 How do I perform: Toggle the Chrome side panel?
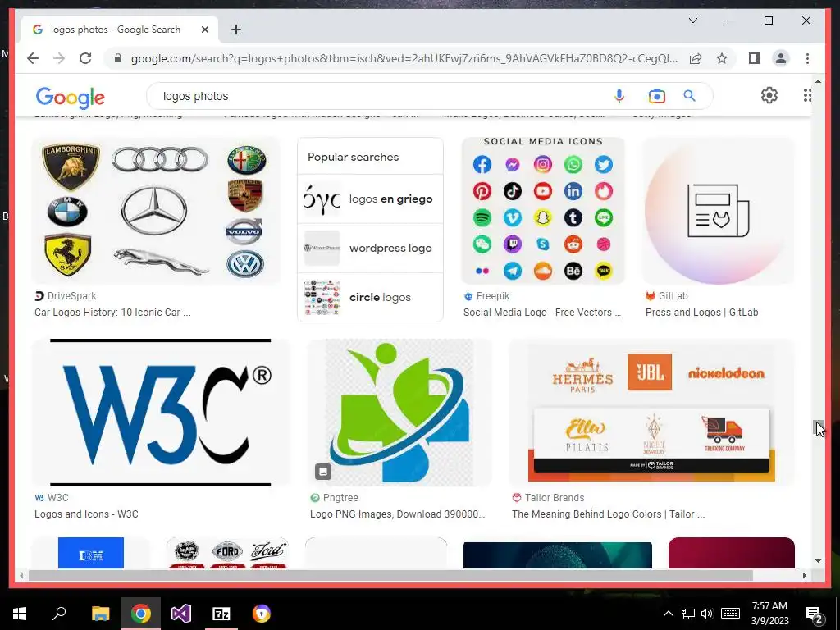(755, 58)
